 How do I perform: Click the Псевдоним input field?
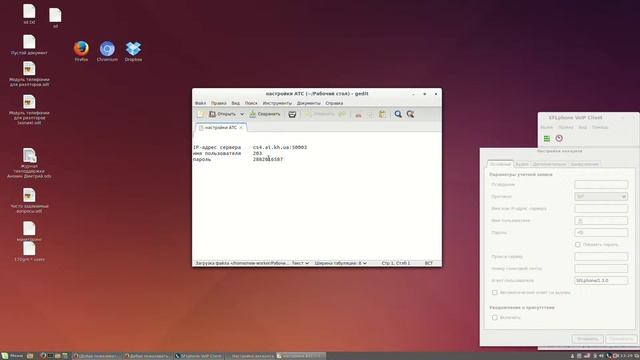(601, 184)
